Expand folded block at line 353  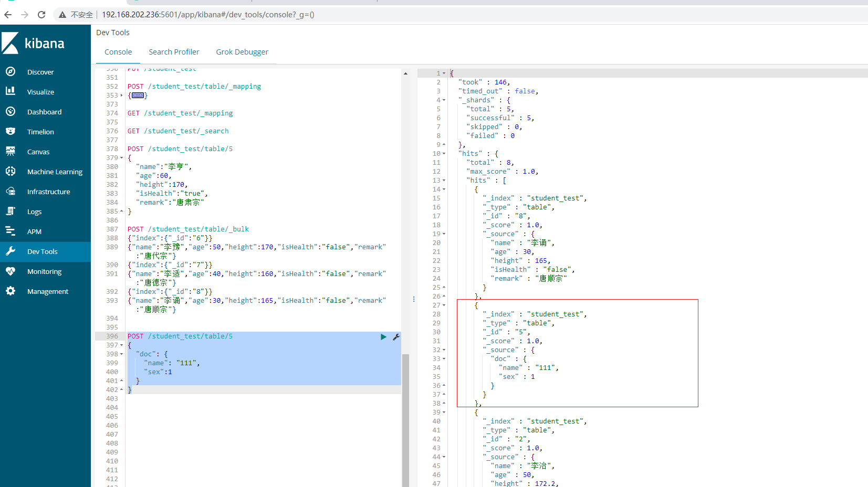(x=122, y=96)
